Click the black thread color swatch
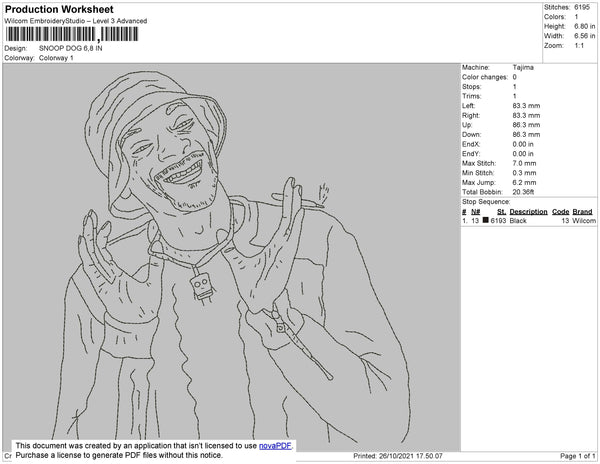The height and width of the screenshot is (464, 600). pyautogui.click(x=486, y=220)
